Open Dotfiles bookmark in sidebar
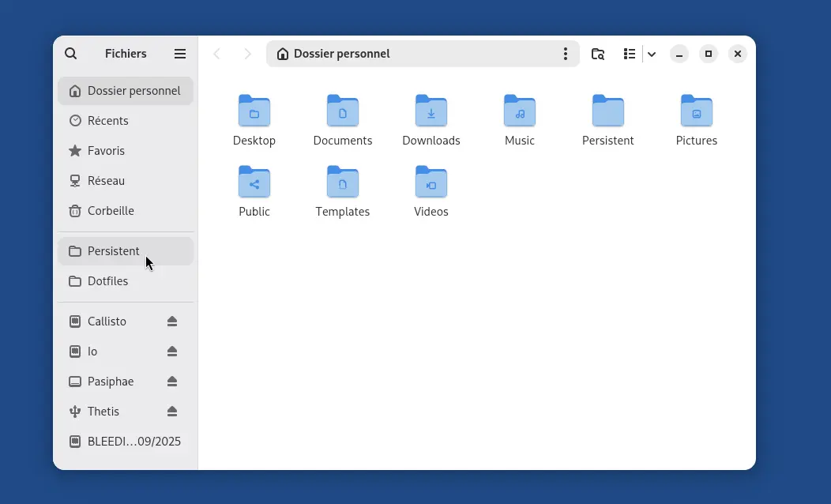Image resolution: width=831 pixels, height=504 pixels. click(x=126, y=281)
